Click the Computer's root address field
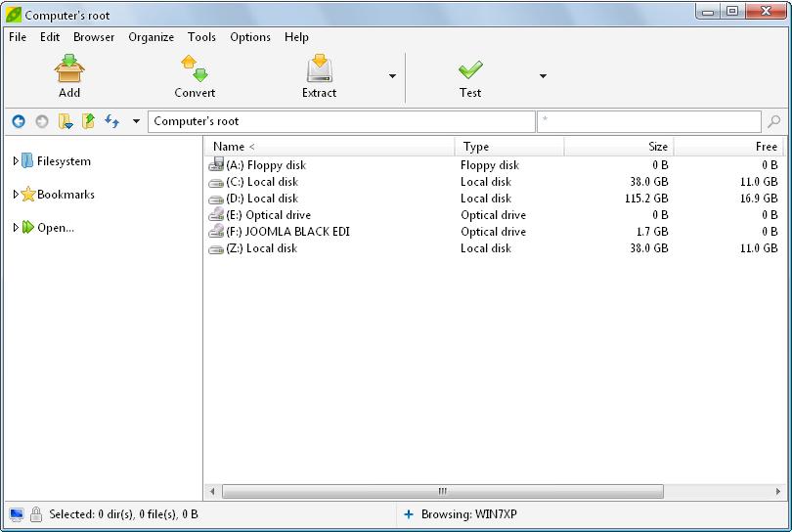The width and height of the screenshot is (792, 532). point(341,122)
